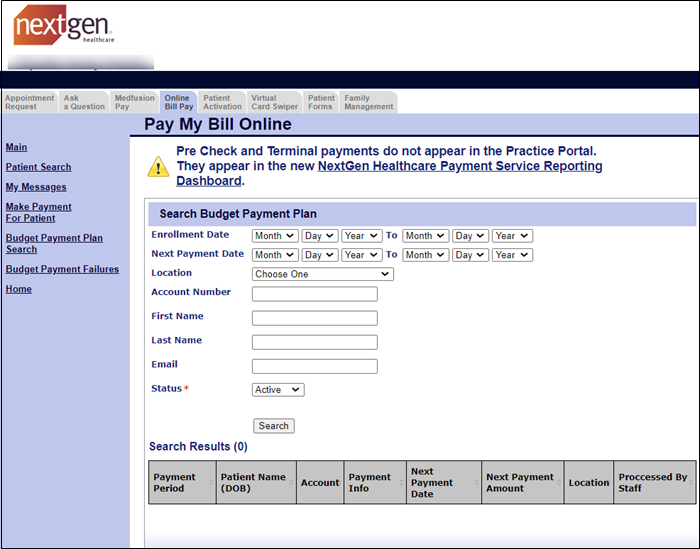The width and height of the screenshot is (700, 549).
Task: Open Budget Payment Plan Search link
Action: tap(54, 244)
